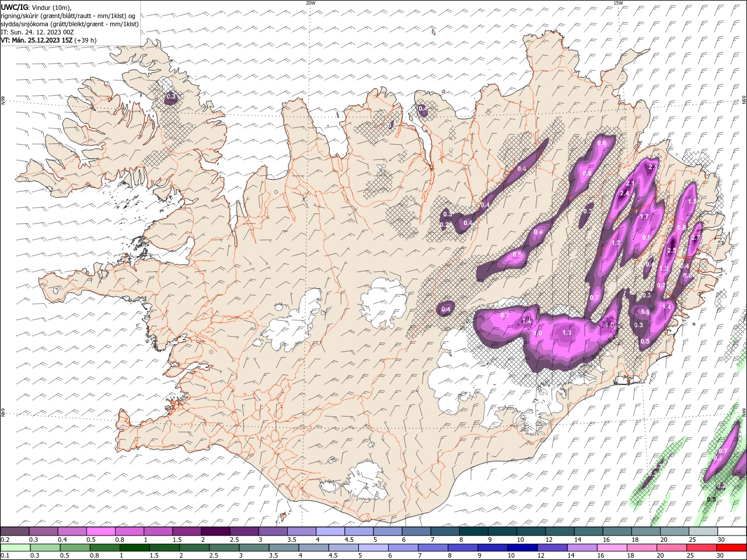Click the dark purple 0.2–0.3 swatch in upper legend row
The height and width of the screenshot is (560, 747).
(15, 531)
